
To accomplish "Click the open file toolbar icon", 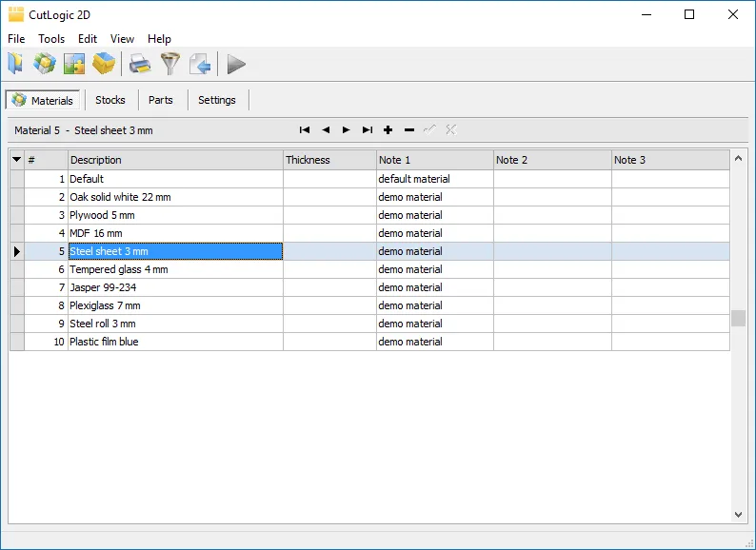I will click(x=15, y=64).
